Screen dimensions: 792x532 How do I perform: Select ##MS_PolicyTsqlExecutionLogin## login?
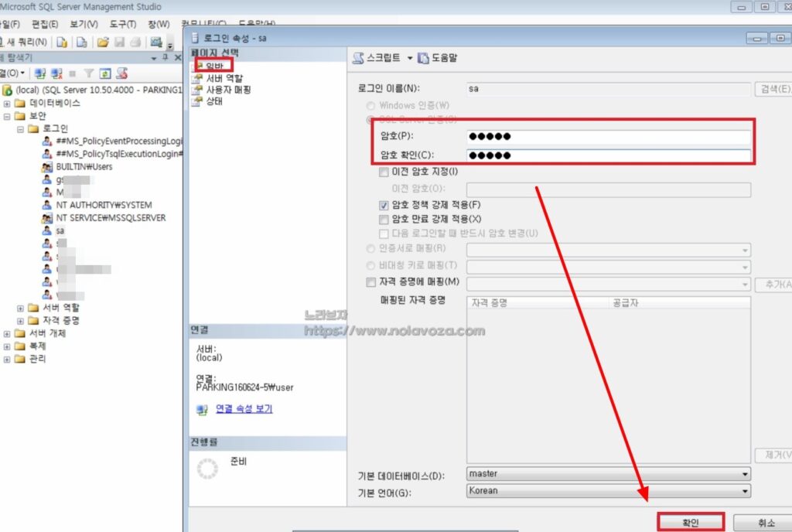click(119, 154)
